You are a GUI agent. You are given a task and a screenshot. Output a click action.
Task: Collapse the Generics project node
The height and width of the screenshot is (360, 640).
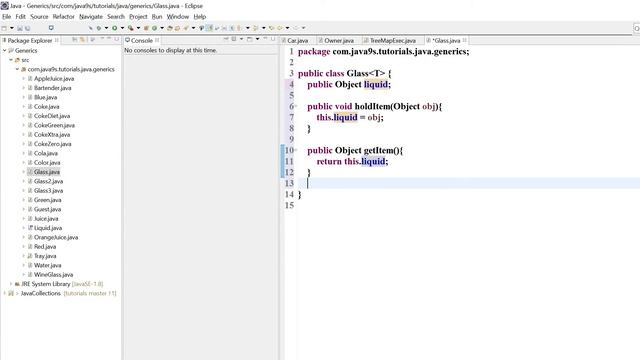point(4,51)
